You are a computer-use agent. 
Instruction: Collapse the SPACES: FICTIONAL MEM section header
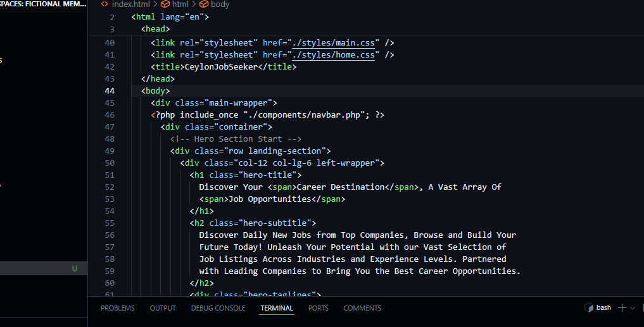[43, 4]
